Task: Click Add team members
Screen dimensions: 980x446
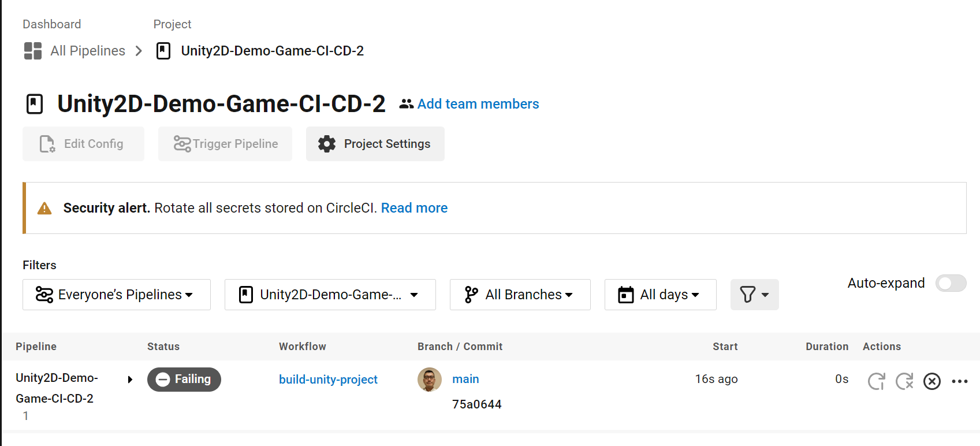Action: tap(478, 104)
